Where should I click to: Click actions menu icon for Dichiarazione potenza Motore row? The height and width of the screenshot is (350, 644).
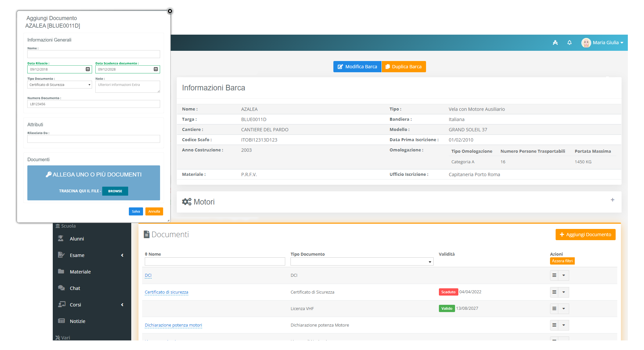[554, 325]
